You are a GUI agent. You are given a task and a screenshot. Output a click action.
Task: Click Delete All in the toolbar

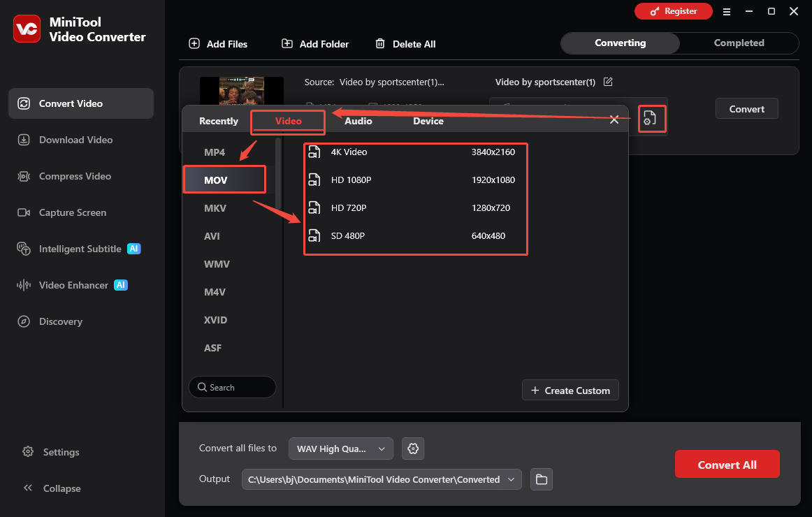click(405, 44)
